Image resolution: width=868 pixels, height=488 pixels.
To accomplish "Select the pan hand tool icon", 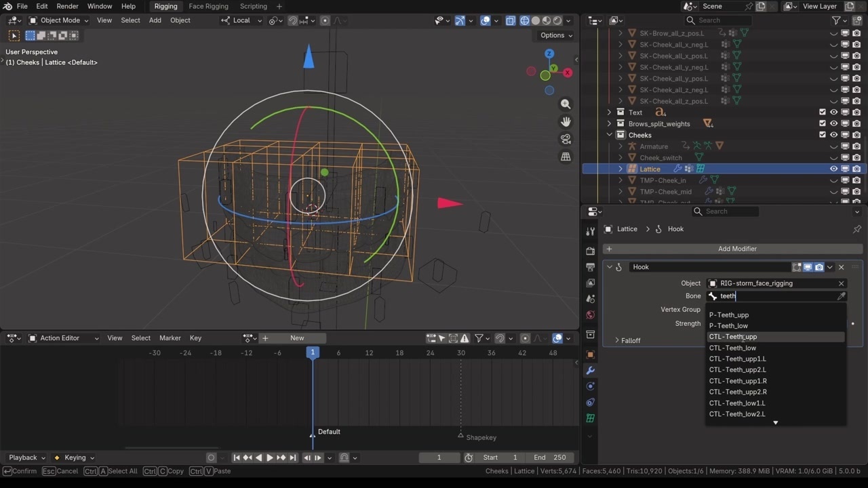I will (566, 121).
